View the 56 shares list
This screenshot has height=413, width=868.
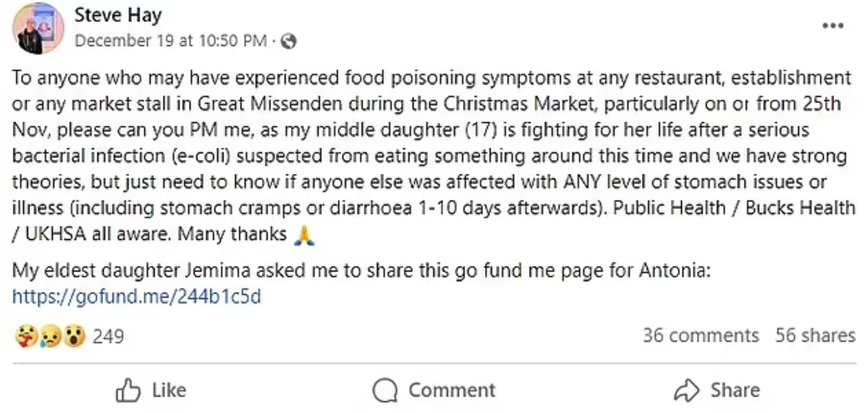pos(815,335)
